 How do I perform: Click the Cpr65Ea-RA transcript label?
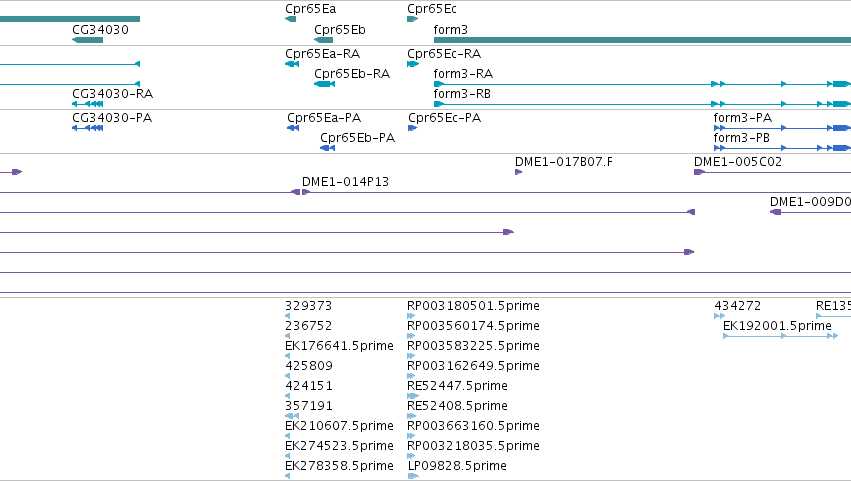point(322,54)
